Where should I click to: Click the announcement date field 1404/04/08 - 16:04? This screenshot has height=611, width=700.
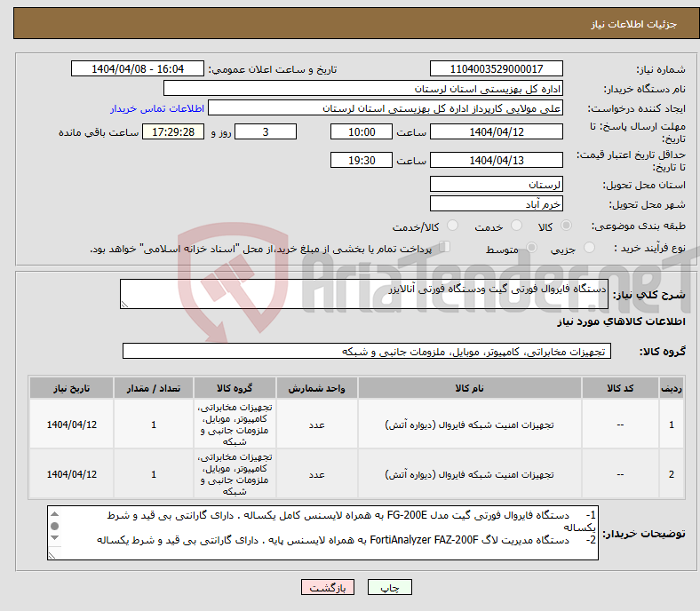[138, 68]
